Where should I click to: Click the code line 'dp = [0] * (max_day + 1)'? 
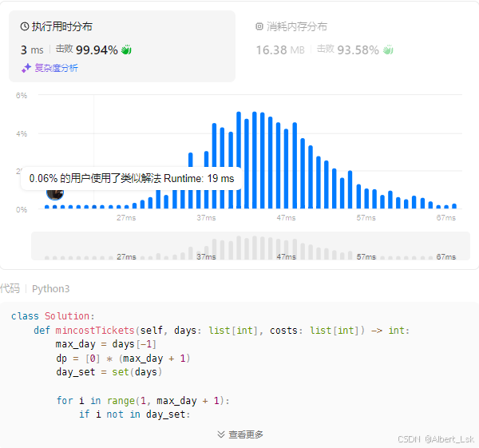point(123,358)
